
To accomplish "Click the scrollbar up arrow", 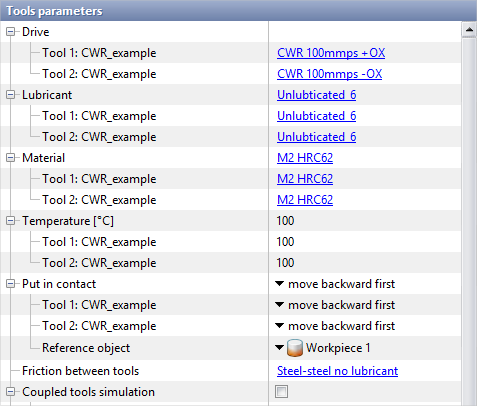I will point(469,30).
